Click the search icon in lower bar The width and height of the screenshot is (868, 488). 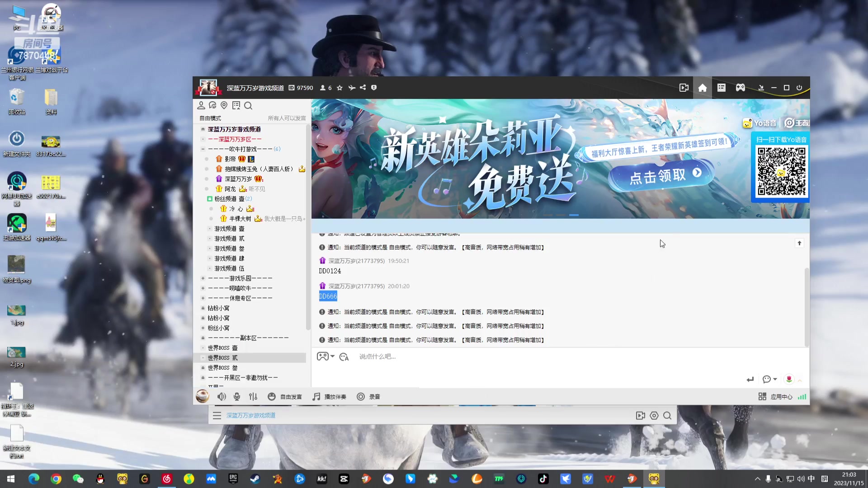coord(667,416)
